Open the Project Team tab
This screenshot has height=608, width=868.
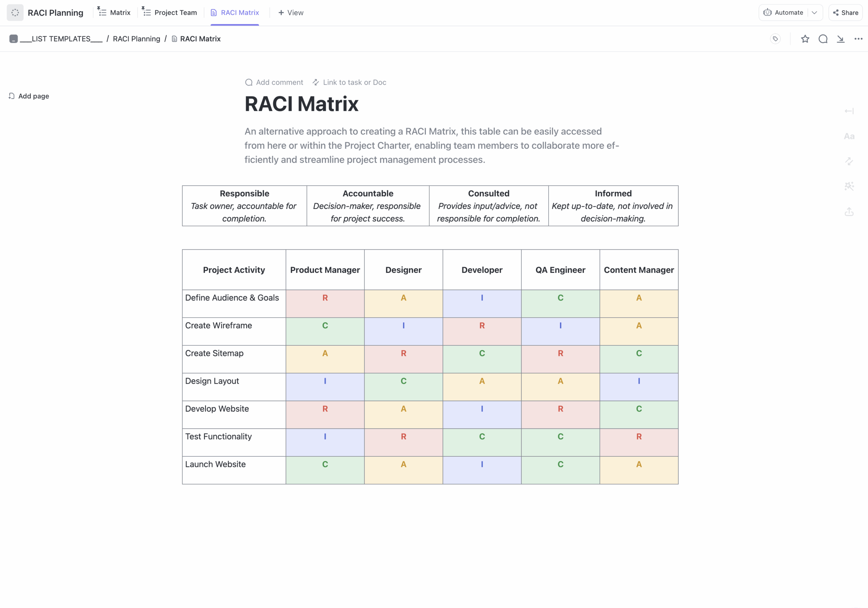point(169,12)
